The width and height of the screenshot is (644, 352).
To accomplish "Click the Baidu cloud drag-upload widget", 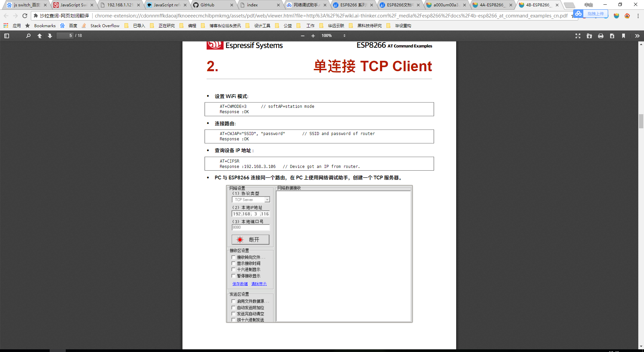I will [x=591, y=14].
